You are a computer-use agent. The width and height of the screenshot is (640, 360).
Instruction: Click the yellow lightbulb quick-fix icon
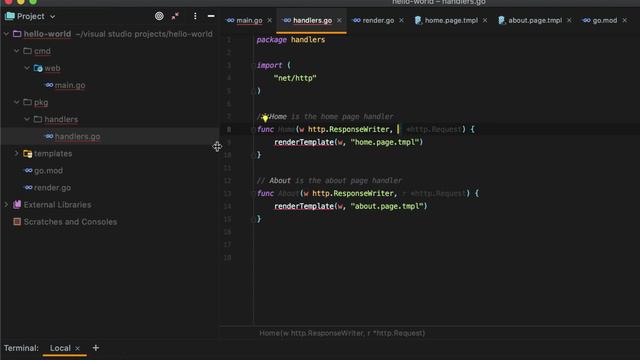pos(265,118)
